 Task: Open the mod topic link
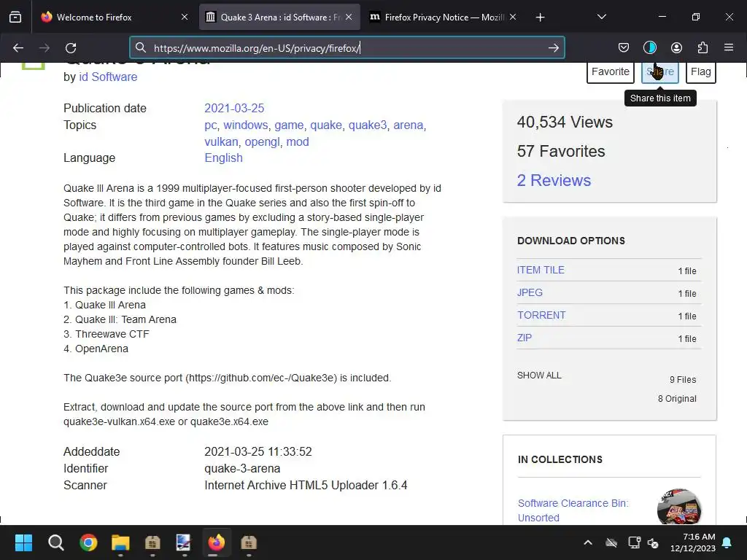pyautogui.click(x=298, y=142)
